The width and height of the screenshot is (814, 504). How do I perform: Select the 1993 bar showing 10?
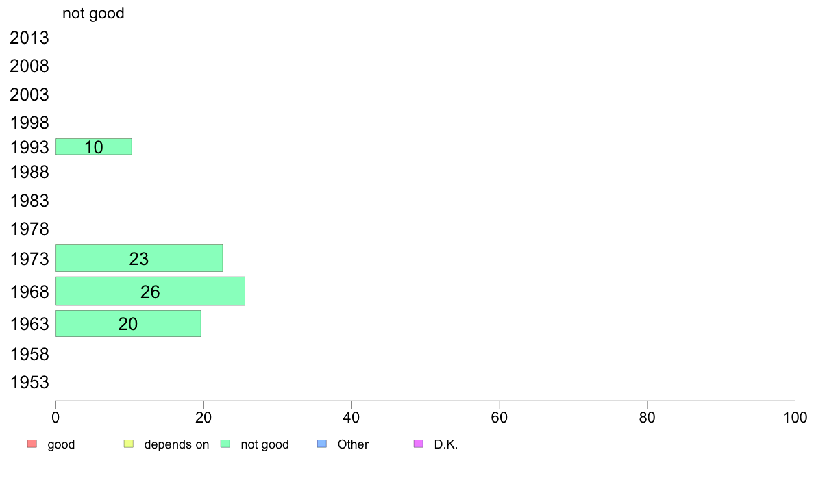tap(94, 147)
